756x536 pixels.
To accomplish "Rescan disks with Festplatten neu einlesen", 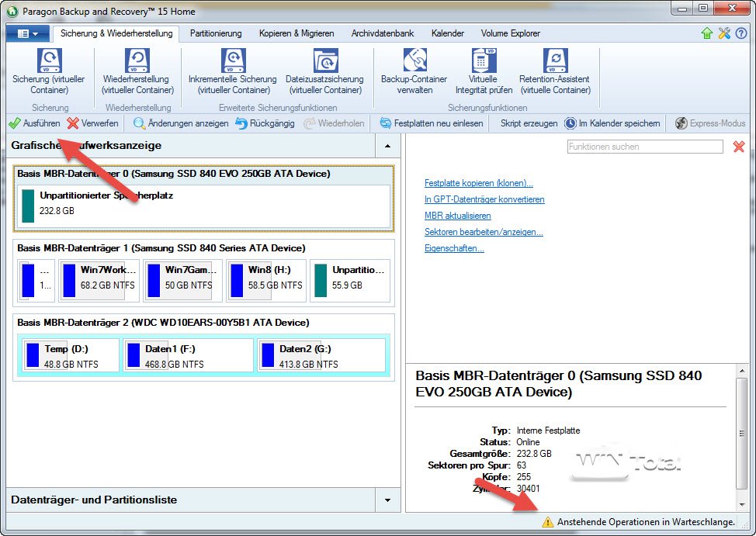I will click(x=431, y=123).
